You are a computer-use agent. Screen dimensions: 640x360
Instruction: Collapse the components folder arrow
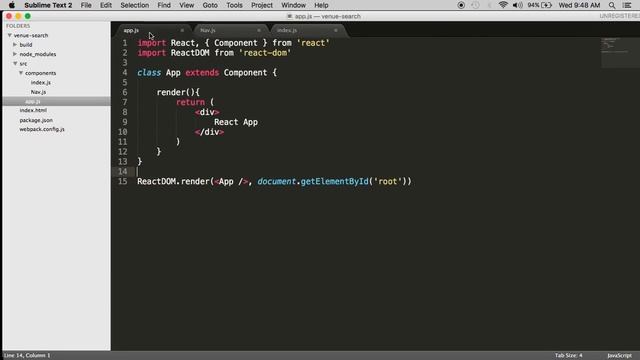pos(21,73)
